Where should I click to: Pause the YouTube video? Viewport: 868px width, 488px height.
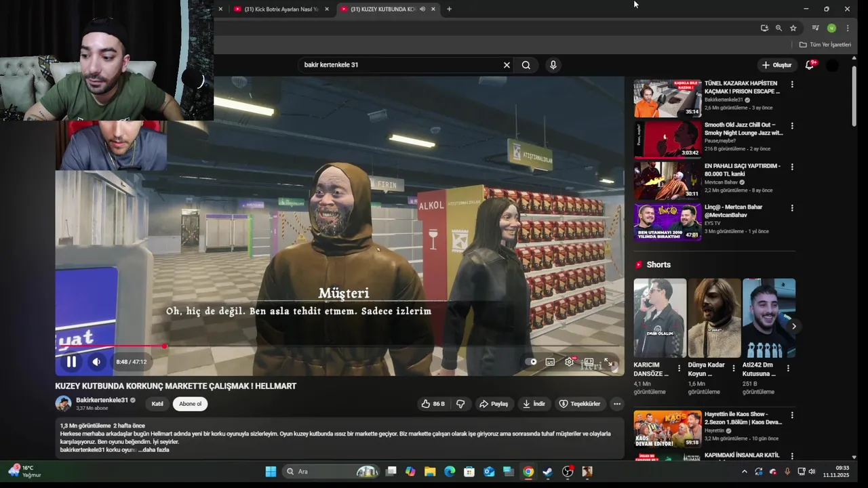pyautogui.click(x=71, y=362)
